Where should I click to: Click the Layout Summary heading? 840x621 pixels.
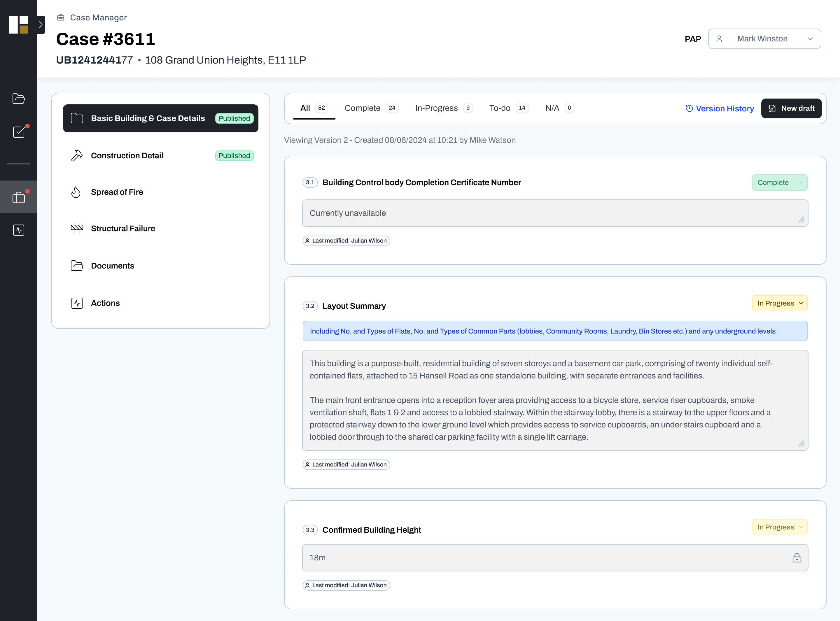[354, 306]
